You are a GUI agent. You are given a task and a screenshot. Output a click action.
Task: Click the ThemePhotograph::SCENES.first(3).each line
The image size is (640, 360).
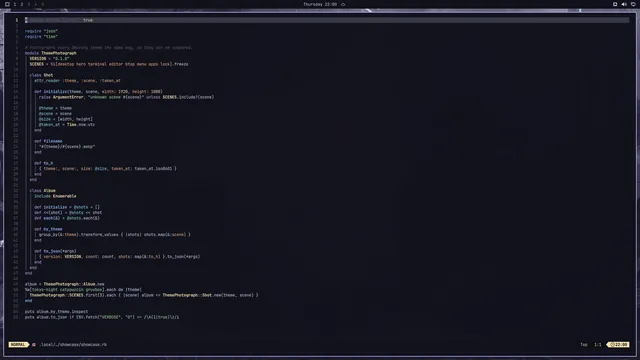tap(144, 295)
